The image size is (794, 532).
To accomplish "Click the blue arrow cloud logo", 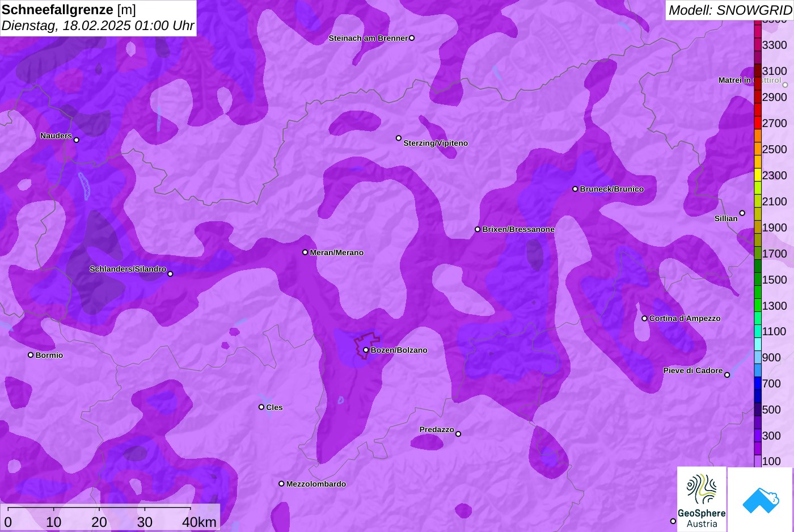I will 760,501.
